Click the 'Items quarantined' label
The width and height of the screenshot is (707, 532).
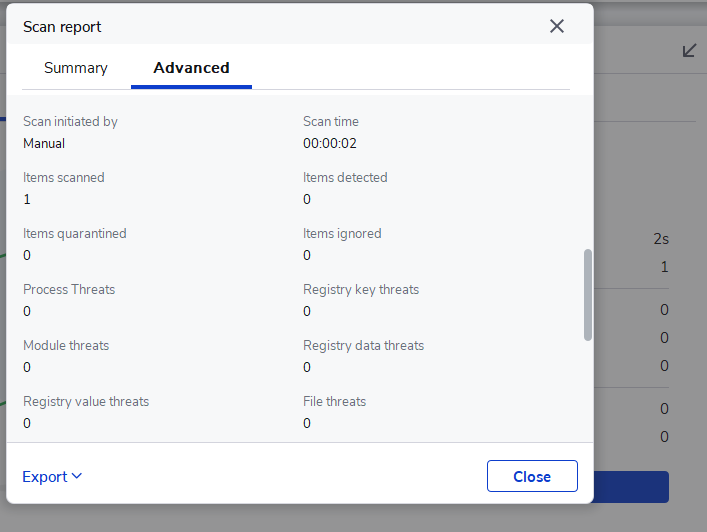click(74, 234)
